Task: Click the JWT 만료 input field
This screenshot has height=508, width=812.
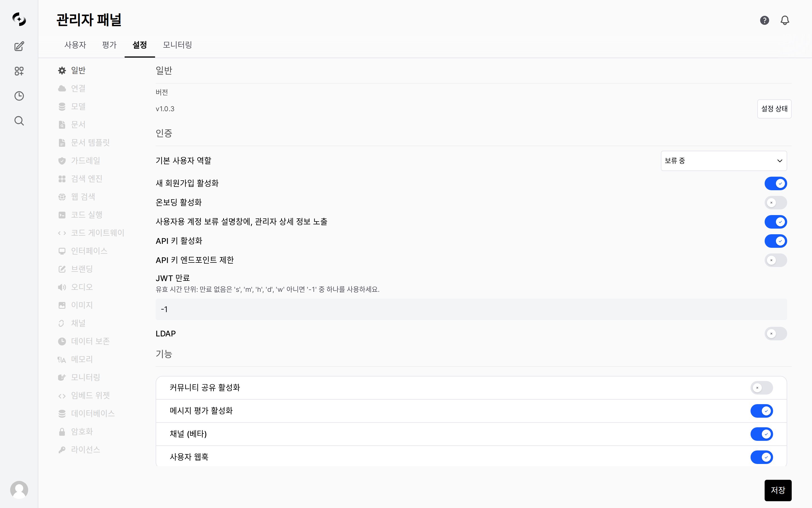Action: (x=471, y=309)
